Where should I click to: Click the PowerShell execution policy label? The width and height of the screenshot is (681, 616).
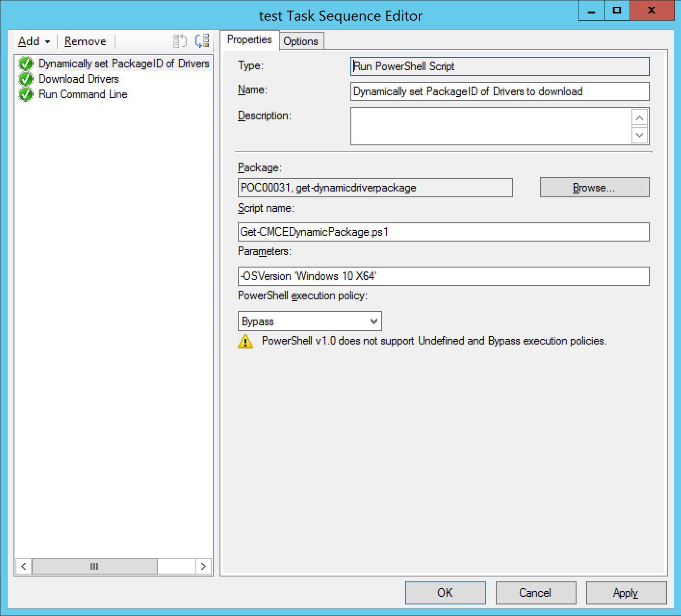tap(303, 295)
